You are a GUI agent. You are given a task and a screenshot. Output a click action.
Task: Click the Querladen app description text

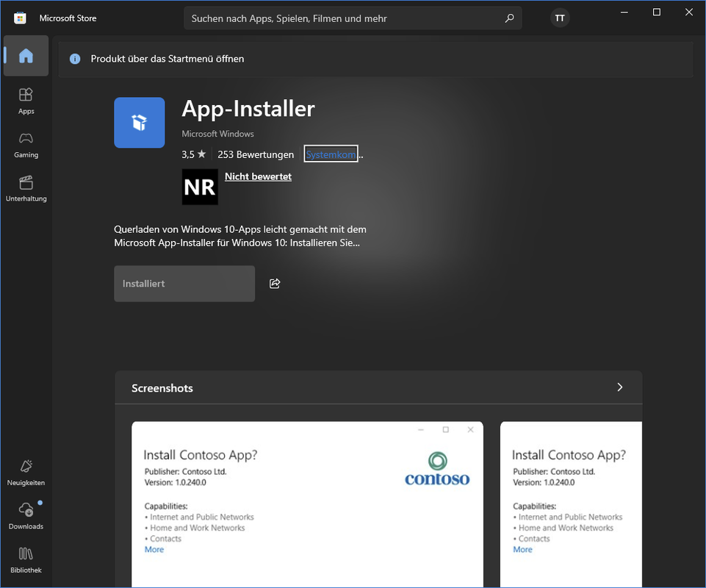click(240, 236)
